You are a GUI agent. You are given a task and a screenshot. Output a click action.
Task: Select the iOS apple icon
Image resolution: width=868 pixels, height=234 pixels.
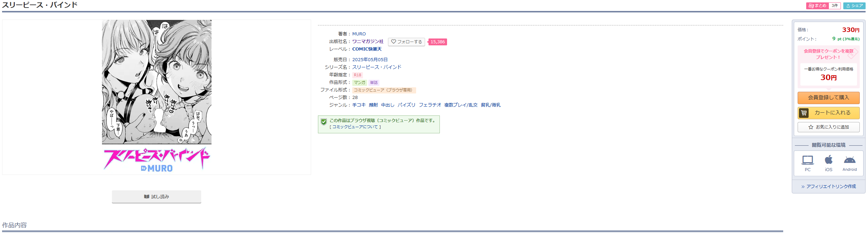point(829,159)
